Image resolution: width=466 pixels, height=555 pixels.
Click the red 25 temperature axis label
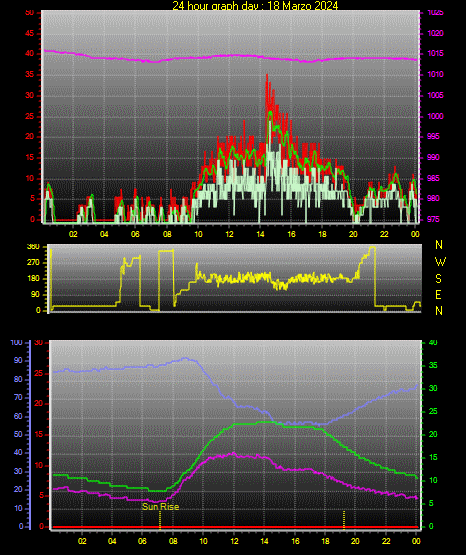pos(39,373)
